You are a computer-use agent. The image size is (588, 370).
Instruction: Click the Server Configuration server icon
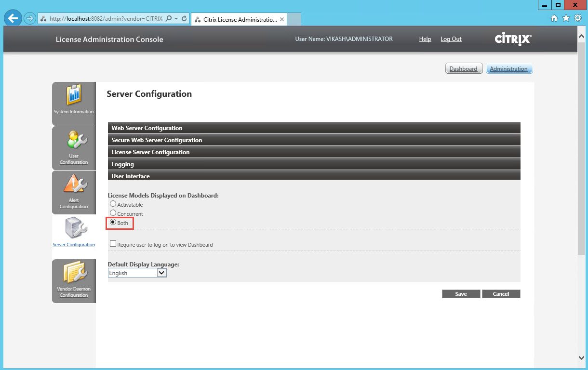coord(76,227)
